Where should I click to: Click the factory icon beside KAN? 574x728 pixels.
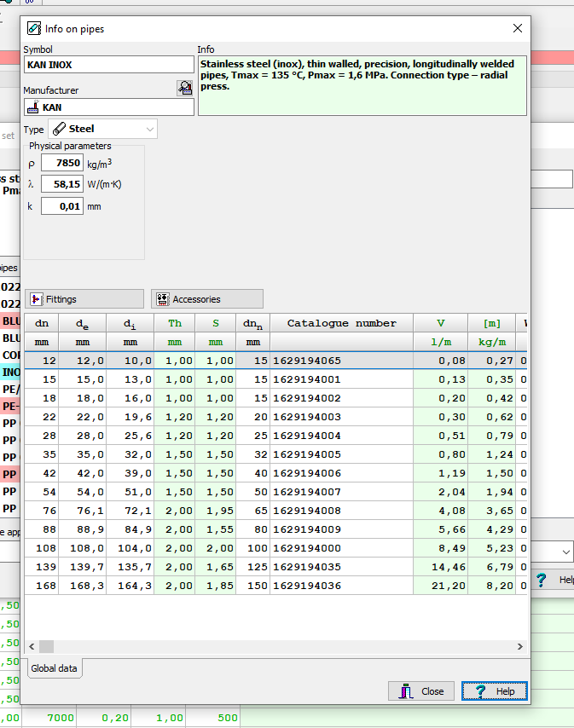[x=33, y=107]
